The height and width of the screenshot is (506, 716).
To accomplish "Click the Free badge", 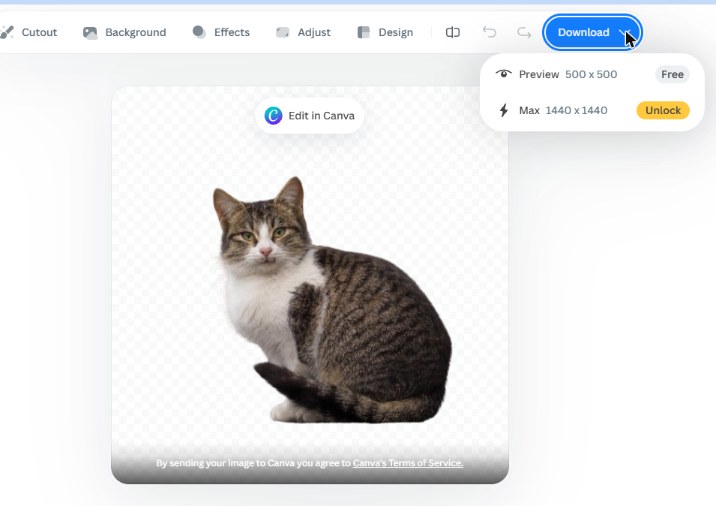I will coord(672,74).
